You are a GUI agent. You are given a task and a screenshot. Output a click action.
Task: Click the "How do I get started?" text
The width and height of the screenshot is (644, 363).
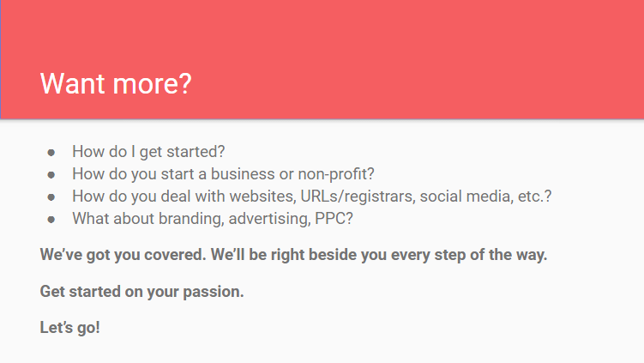point(148,152)
